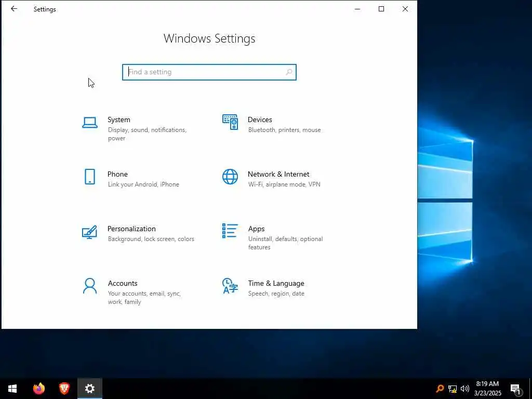The image size is (532, 399).
Task: Open the Personalization paintbrush icon
Action: click(89, 232)
